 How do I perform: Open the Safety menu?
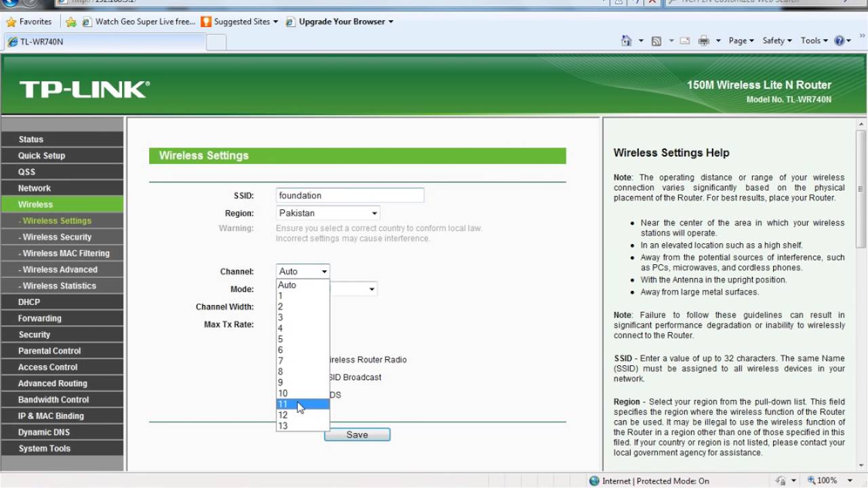[777, 41]
